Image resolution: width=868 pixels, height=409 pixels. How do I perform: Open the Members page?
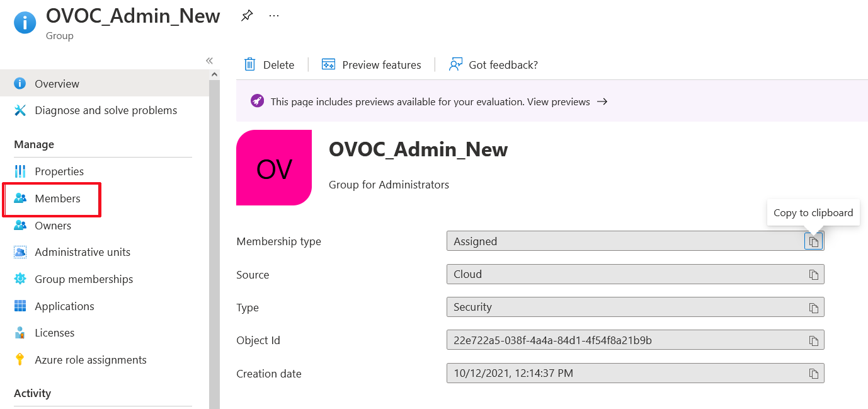point(57,199)
